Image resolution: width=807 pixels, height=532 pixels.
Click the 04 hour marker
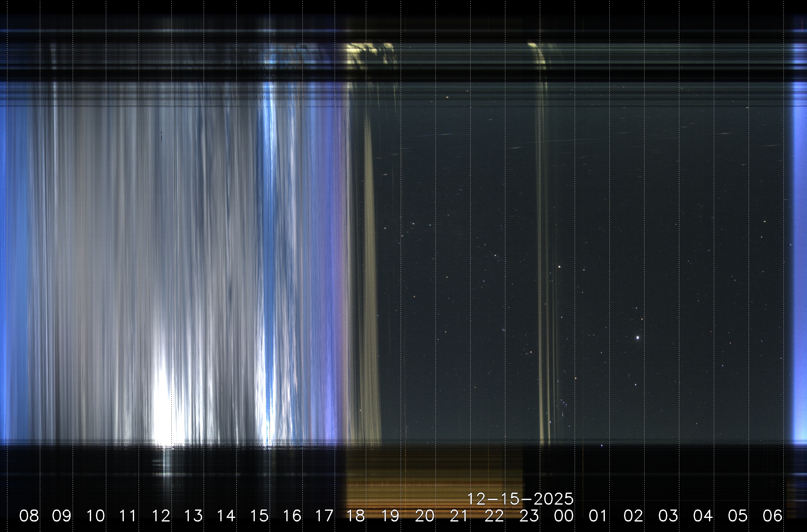[x=703, y=516]
